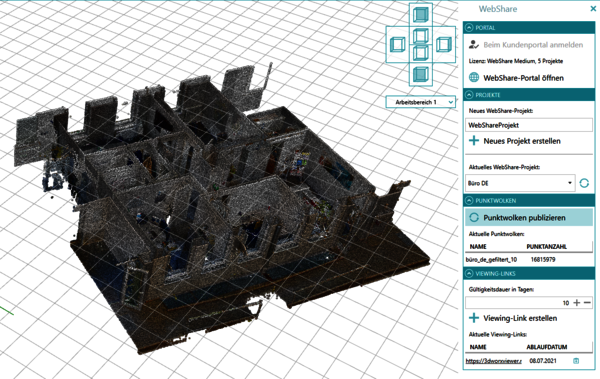
Task: Select the bottom view cube icon
Action: click(x=421, y=74)
